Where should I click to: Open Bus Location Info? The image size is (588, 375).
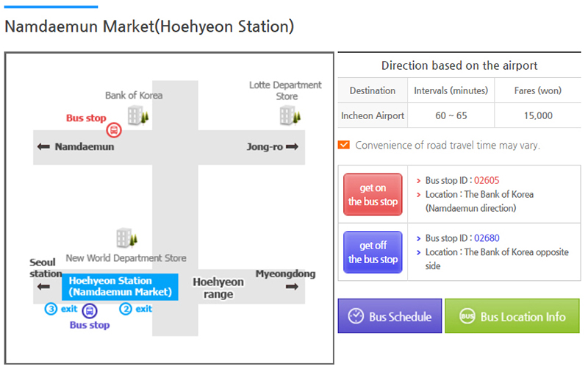pos(512,316)
